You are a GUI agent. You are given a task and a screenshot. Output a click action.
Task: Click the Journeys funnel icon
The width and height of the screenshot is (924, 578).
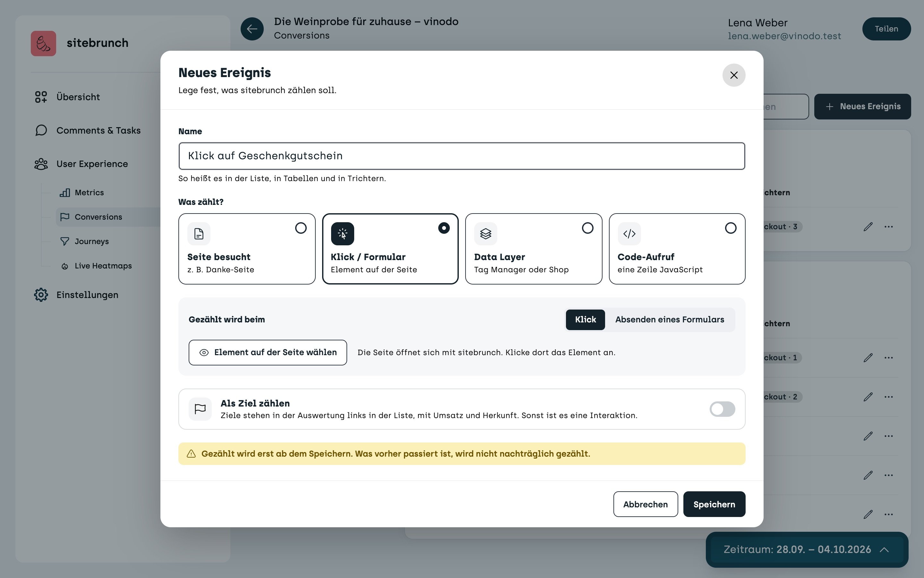(x=64, y=241)
